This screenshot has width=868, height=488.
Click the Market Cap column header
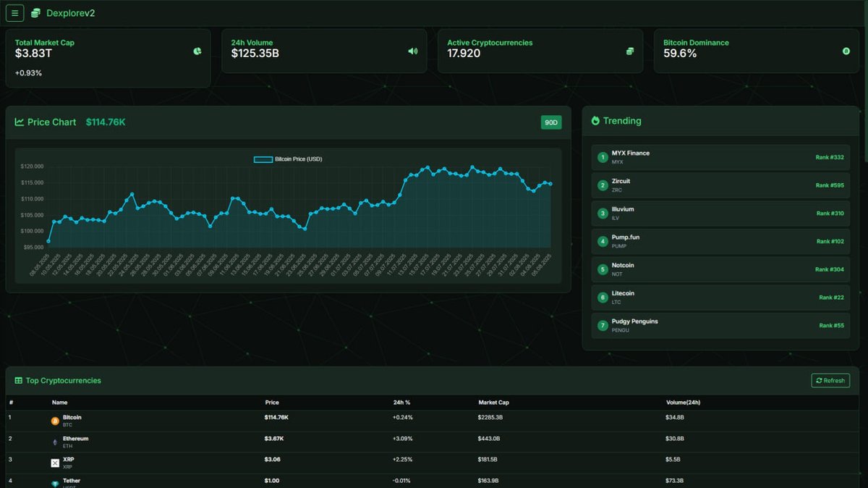493,403
